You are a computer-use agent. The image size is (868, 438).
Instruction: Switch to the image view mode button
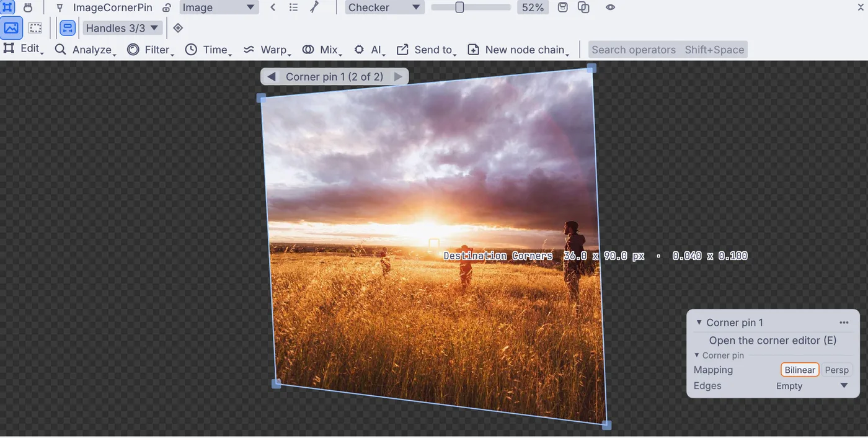(x=12, y=28)
